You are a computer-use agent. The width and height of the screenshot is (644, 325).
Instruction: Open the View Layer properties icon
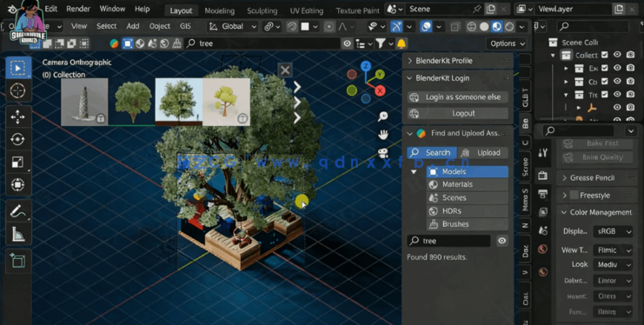coord(542,212)
